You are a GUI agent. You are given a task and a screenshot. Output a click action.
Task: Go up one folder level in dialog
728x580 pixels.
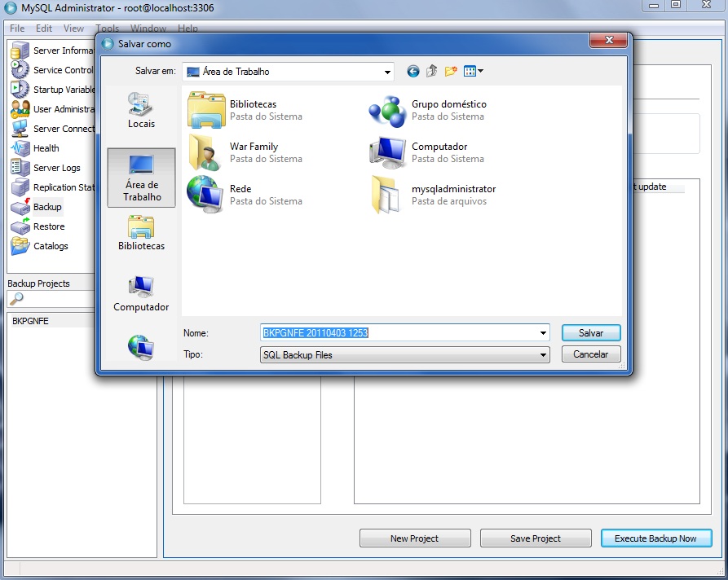pyautogui.click(x=432, y=71)
